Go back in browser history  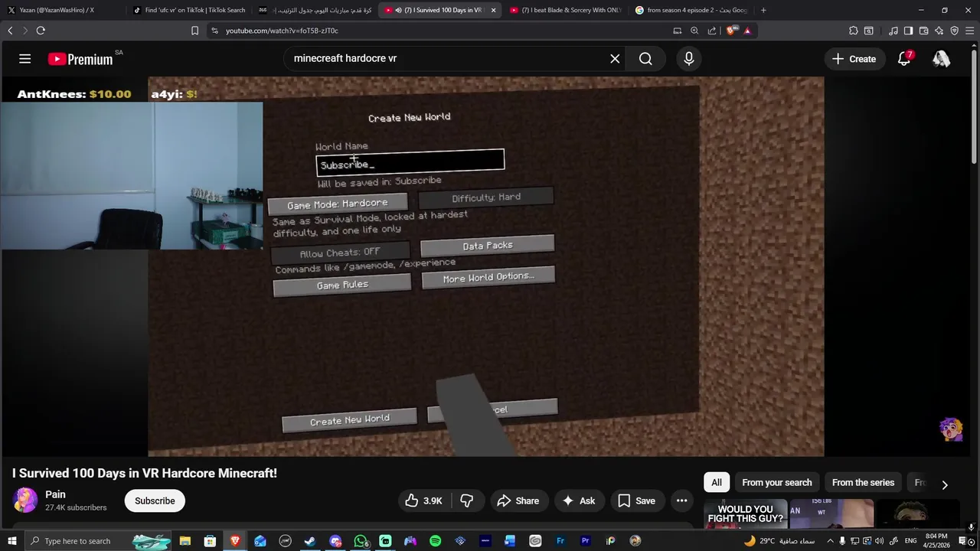tap(10, 31)
